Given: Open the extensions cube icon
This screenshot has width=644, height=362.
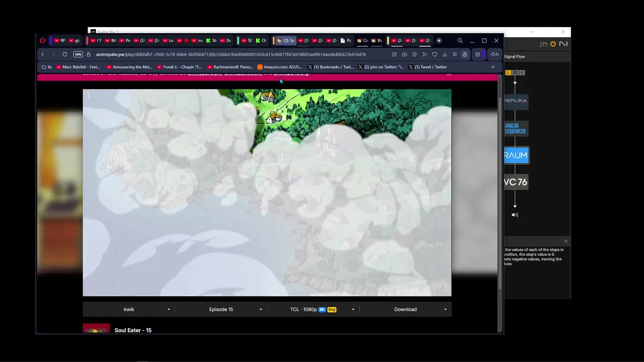Looking at the screenshot, I should 477,54.
